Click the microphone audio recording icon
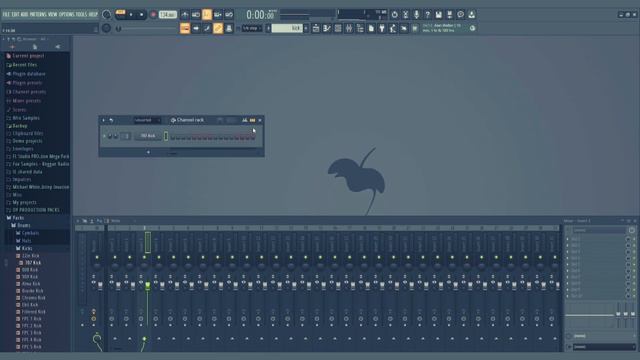This screenshot has width=640, height=360. (416, 15)
